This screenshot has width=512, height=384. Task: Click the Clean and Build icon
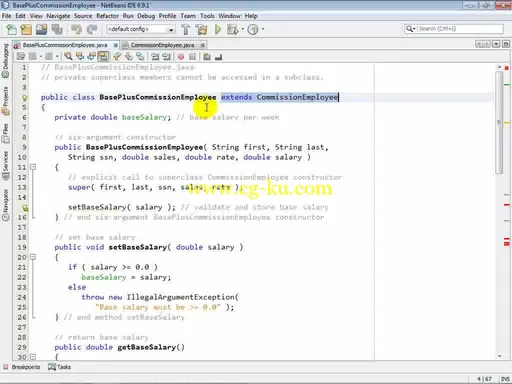tap(202, 30)
